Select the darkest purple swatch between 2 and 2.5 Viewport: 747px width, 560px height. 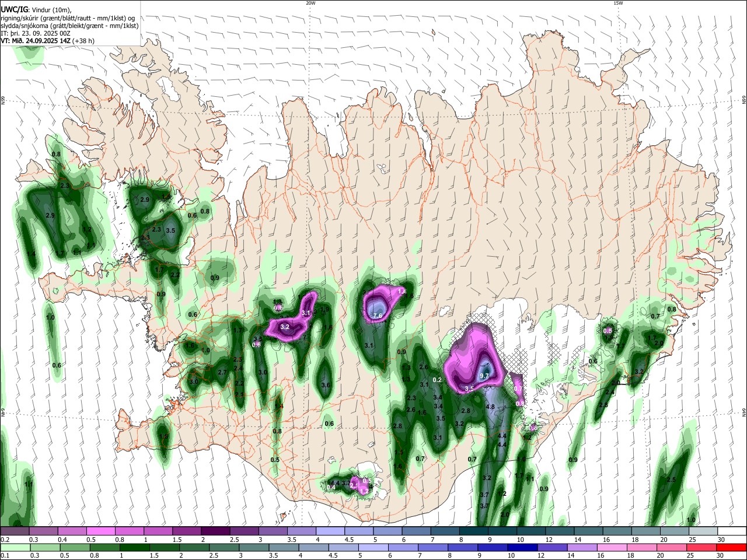[215, 531]
